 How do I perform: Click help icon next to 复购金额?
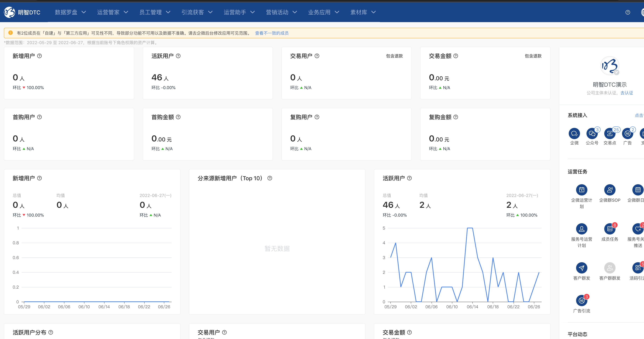[x=456, y=117]
